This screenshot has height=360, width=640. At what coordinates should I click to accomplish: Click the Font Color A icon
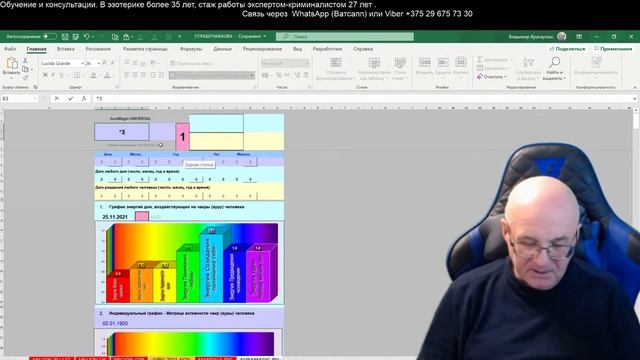[107, 75]
